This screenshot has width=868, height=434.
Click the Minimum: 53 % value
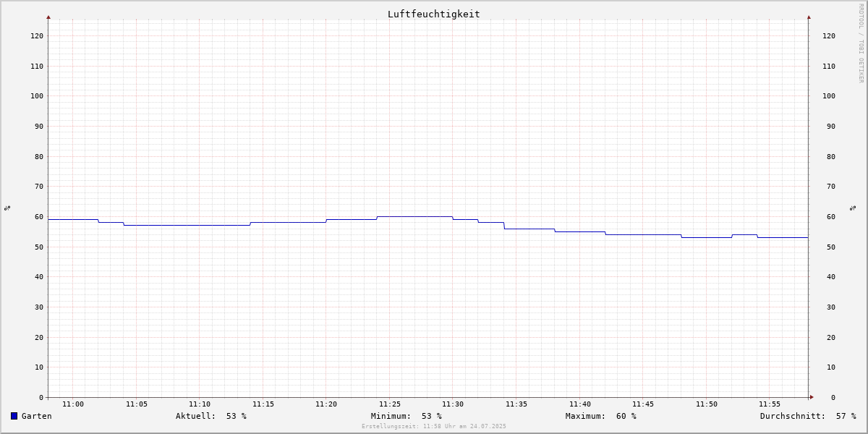407,416
